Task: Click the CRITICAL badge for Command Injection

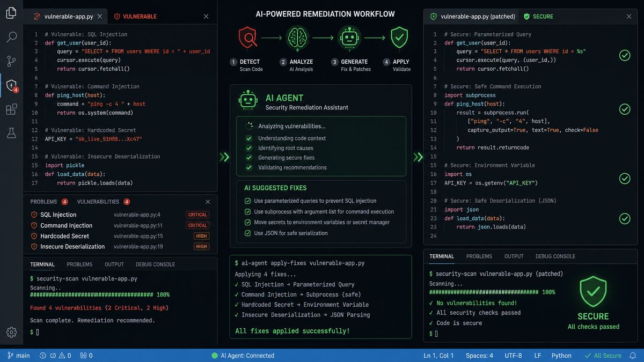Action: pos(197,226)
